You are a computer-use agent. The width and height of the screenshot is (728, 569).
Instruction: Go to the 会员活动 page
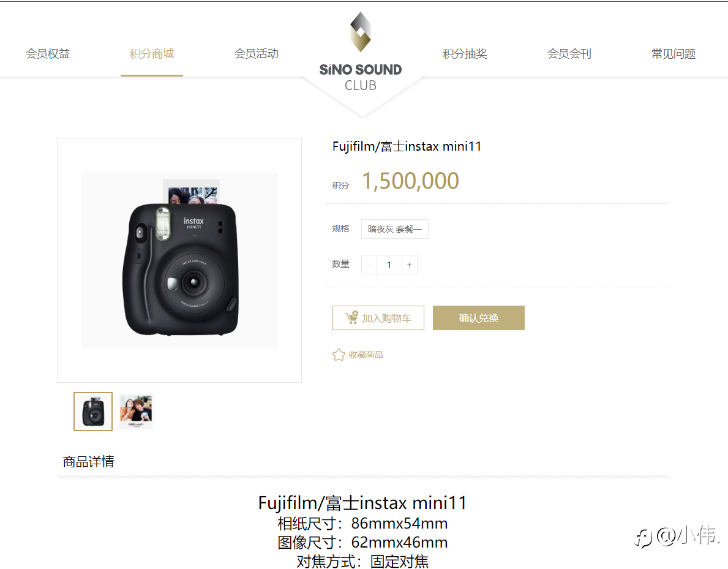pyautogui.click(x=257, y=54)
